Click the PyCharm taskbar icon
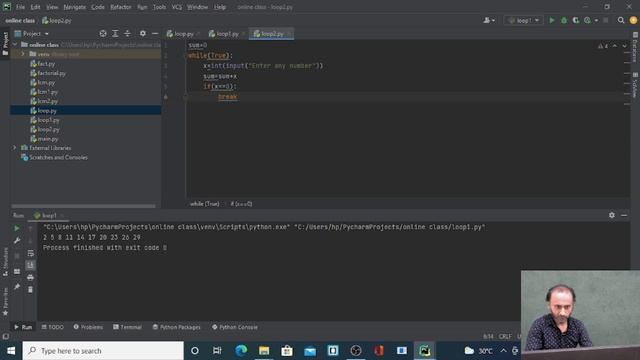Image resolution: width=640 pixels, height=360 pixels. pos(424,351)
